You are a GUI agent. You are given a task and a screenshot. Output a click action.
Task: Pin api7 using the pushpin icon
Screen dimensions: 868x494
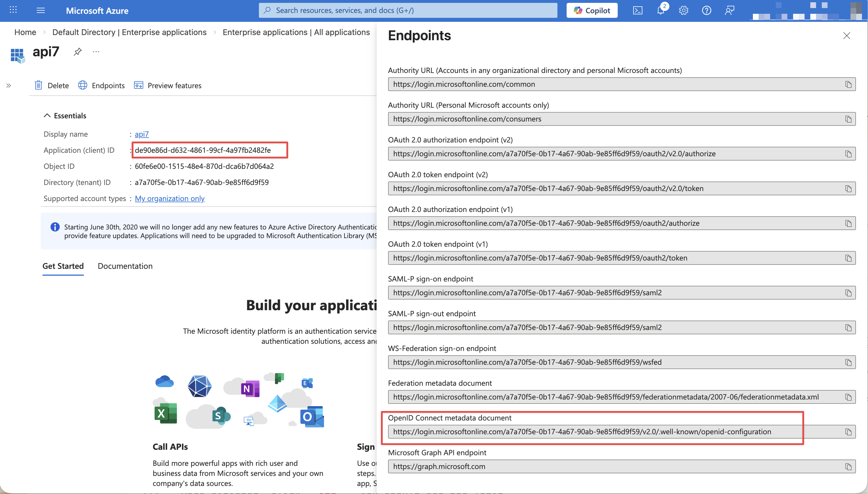(x=77, y=52)
